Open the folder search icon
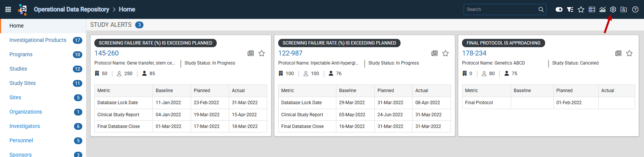The height and width of the screenshot is (157, 644). click(x=624, y=9)
